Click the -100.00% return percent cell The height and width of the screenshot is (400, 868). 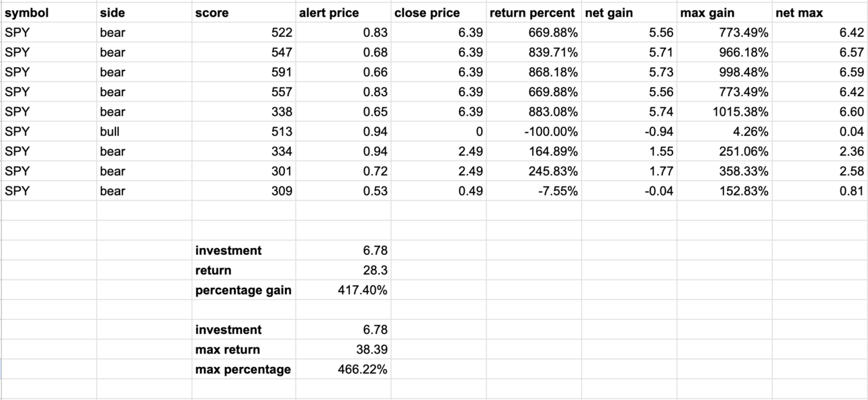click(533, 131)
